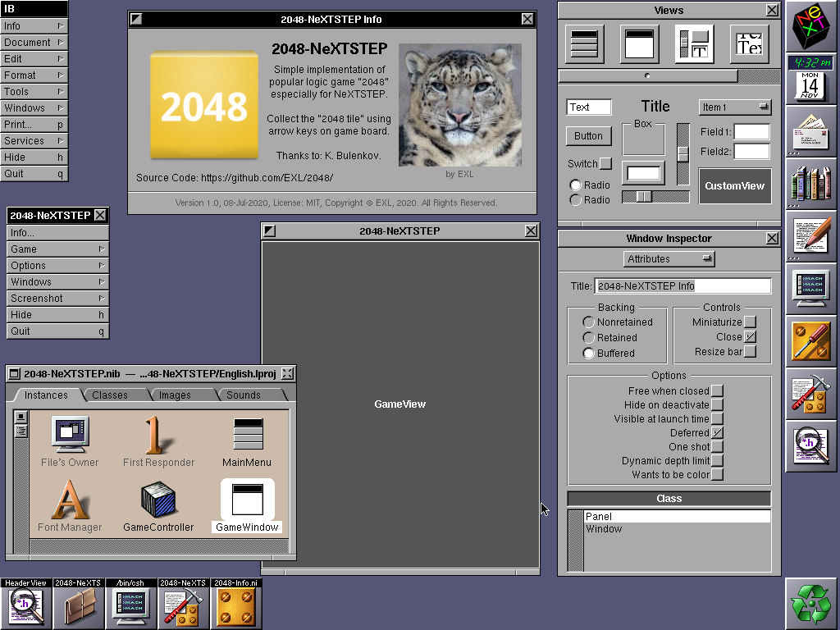Click the 2048-NeXTS Project Builder hammer icon
This screenshot has width=840, height=630.
pyautogui.click(x=184, y=604)
